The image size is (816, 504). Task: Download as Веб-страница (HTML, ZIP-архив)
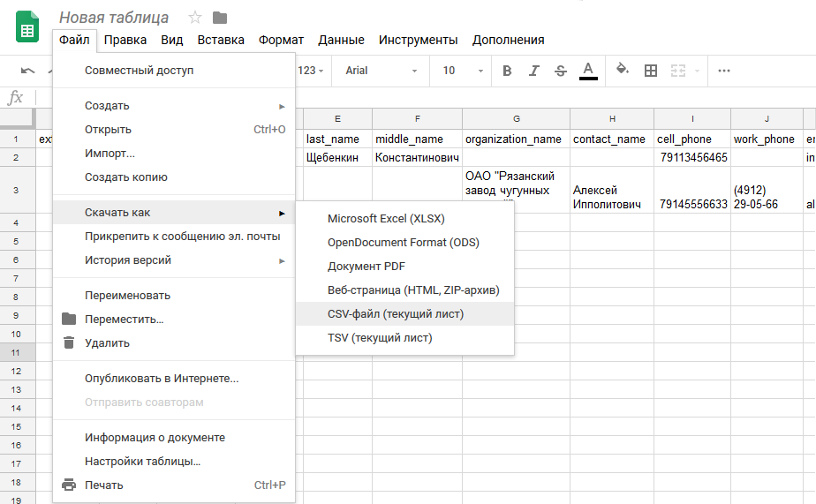coord(404,290)
